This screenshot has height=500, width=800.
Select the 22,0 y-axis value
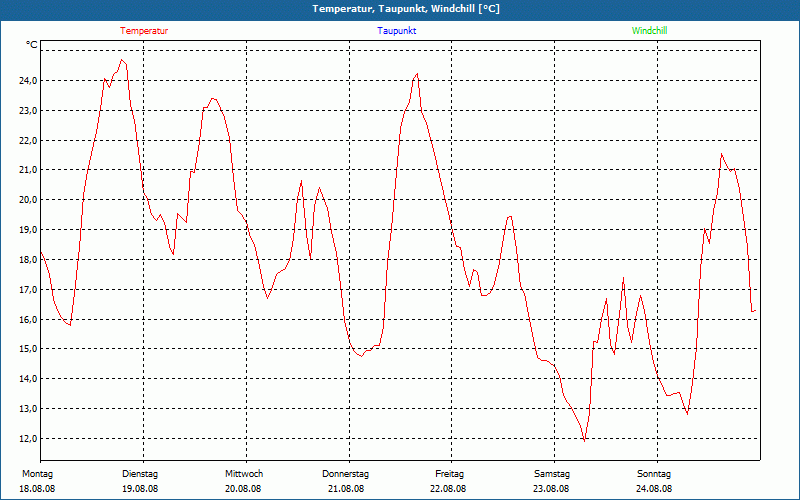point(28,140)
